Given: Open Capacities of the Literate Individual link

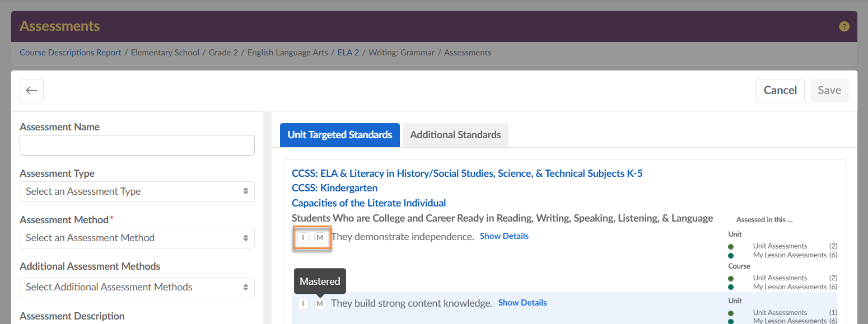Looking at the screenshot, I should [x=368, y=203].
